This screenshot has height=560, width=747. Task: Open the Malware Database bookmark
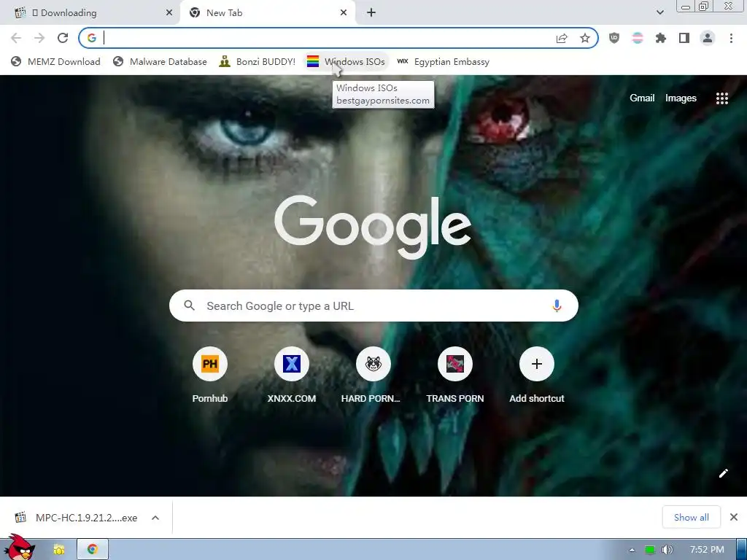160,61
